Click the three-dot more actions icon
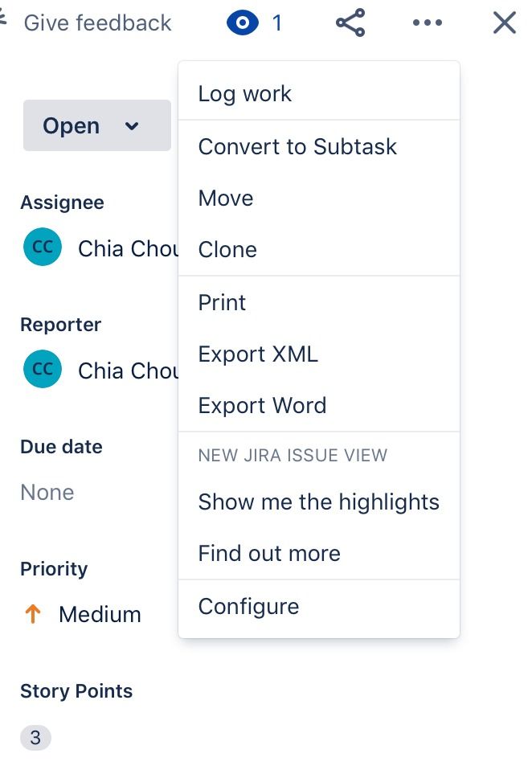Viewport: 532px width, 778px height. [427, 23]
